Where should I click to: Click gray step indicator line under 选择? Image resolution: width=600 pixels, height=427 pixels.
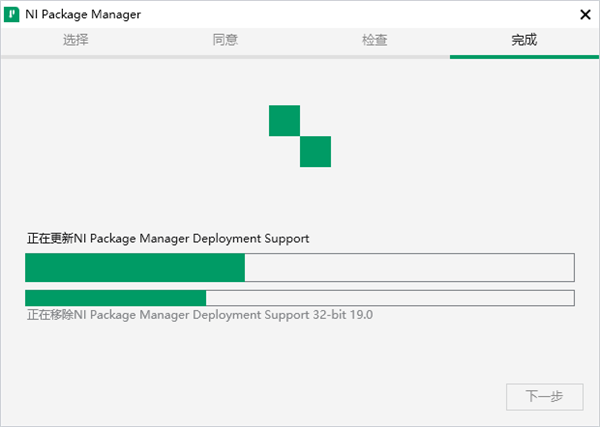76,57
